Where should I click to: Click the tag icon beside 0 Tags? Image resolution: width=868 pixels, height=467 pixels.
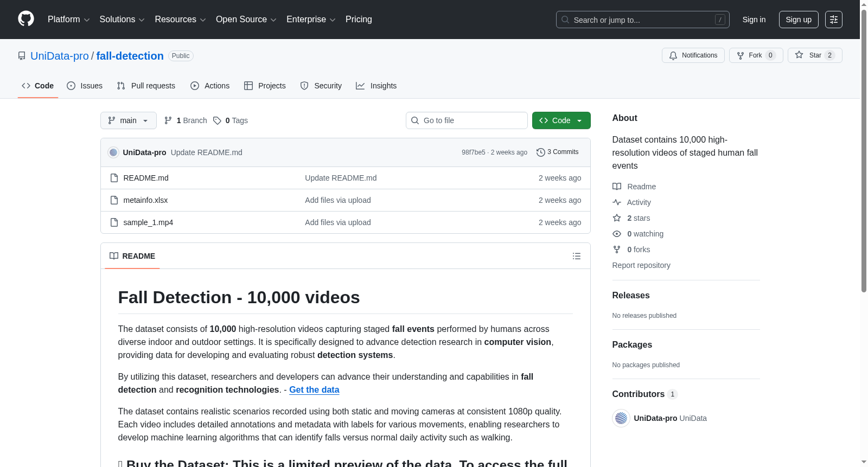tap(217, 120)
